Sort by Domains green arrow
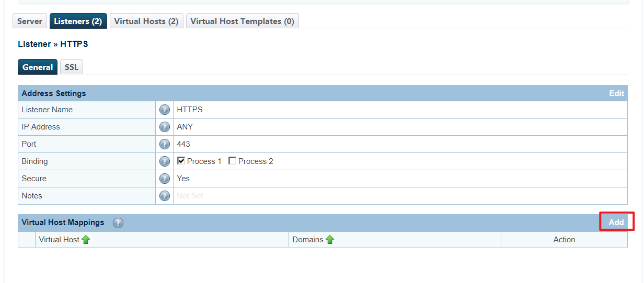Image resolution: width=644 pixels, height=283 pixels. coord(330,240)
